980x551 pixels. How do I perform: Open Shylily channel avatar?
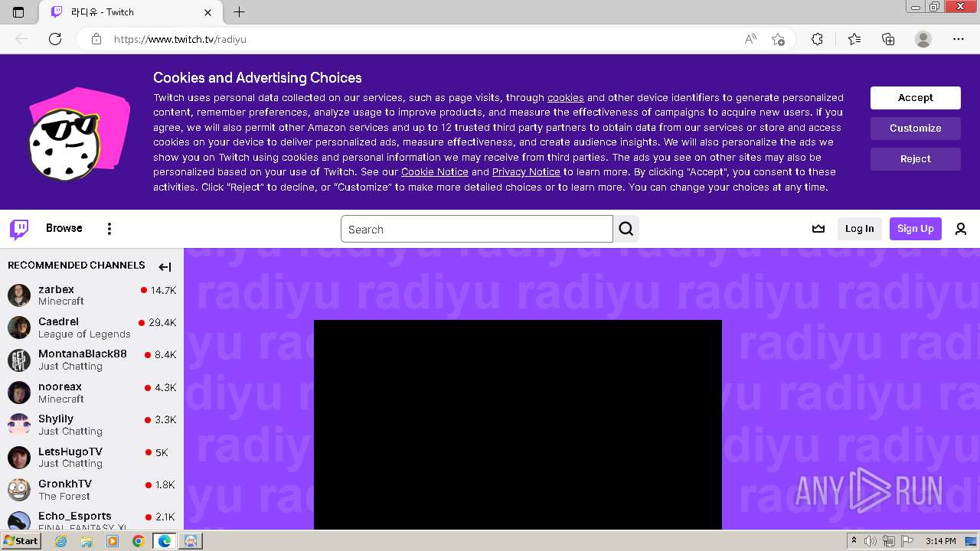[19, 425]
